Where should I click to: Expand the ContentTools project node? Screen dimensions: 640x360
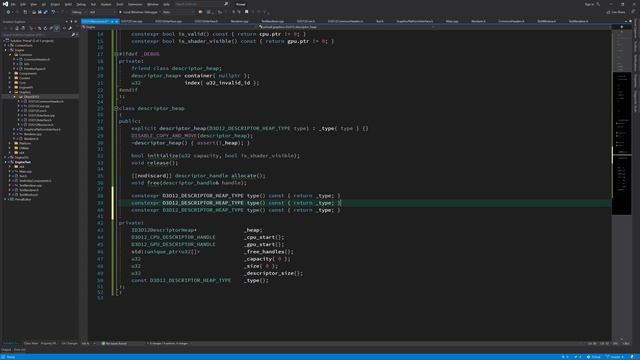pyautogui.click(x=5, y=45)
